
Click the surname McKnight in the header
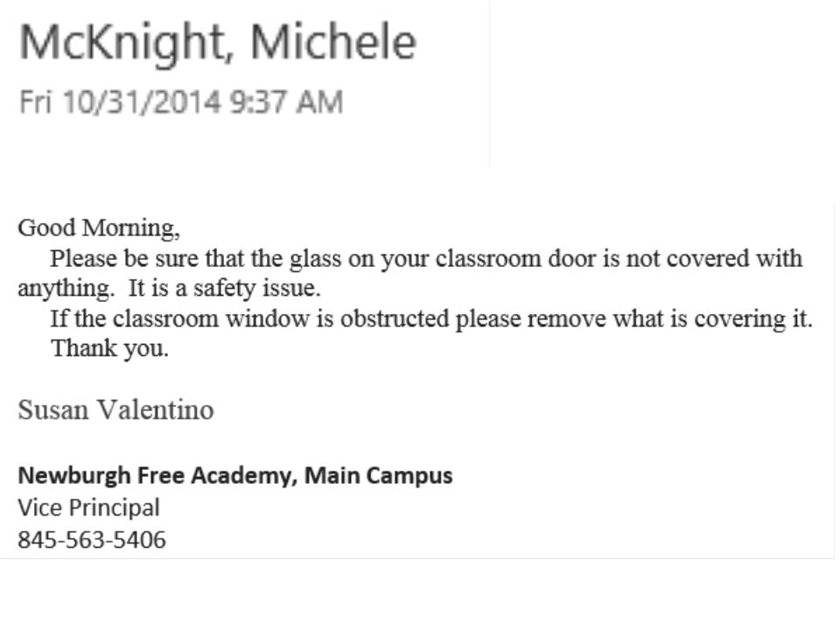point(122,44)
